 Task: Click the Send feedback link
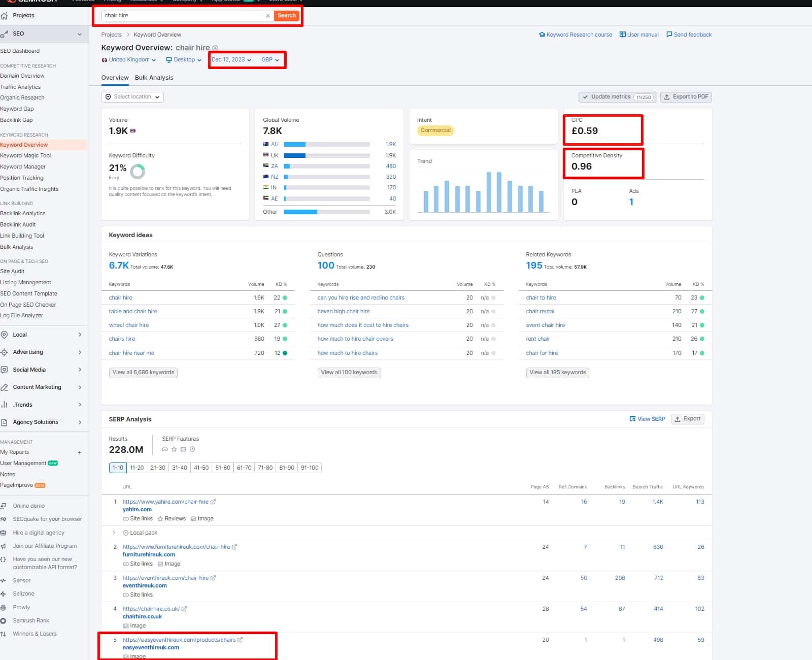(689, 35)
